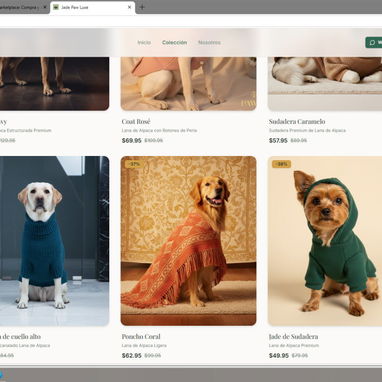The width and height of the screenshot is (382, 382).
Task: Close the Marketplace browser tab
Action: 45,7
